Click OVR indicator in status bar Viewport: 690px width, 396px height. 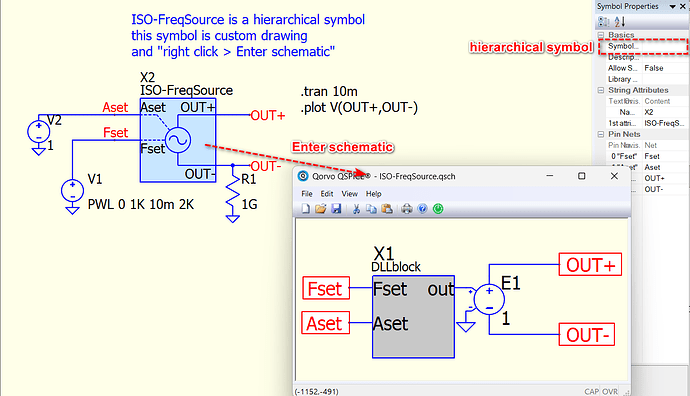point(610,391)
